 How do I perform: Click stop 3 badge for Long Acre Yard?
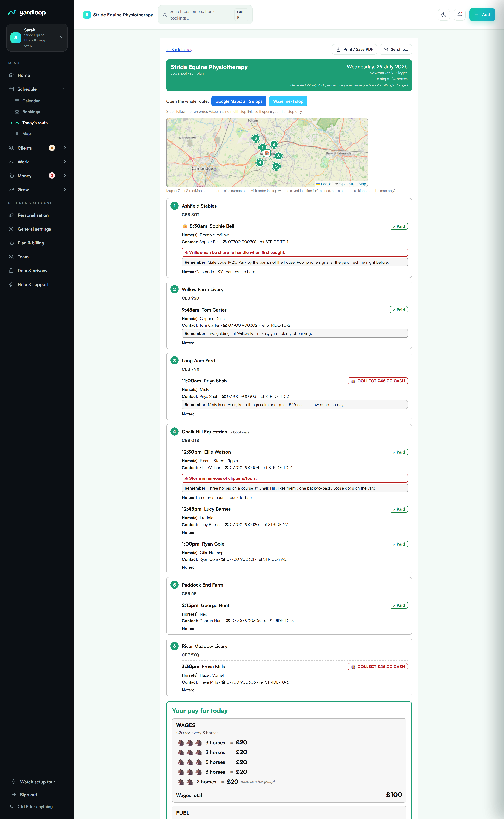coord(174,360)
